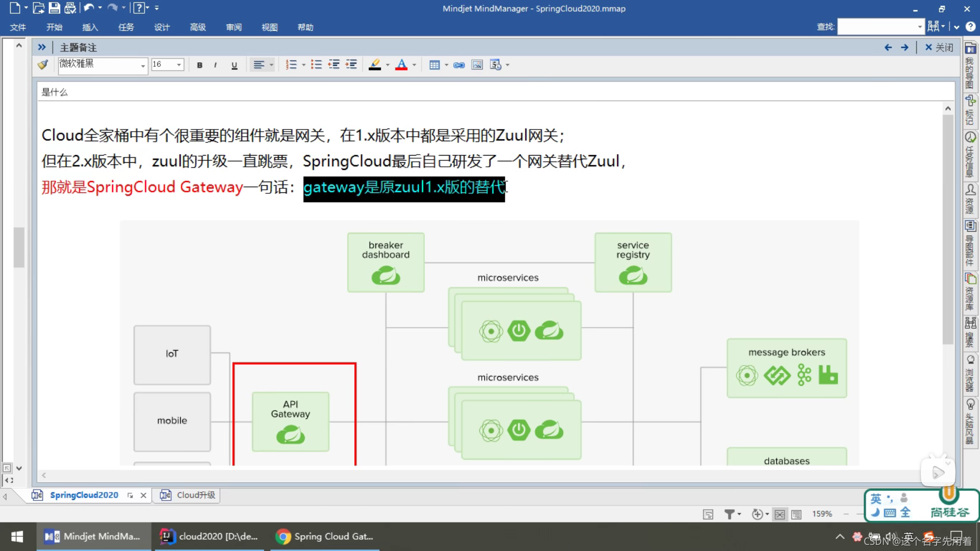Toggle bold text on selected text
Screen dimensions: 980x551
tap(200, 65)
